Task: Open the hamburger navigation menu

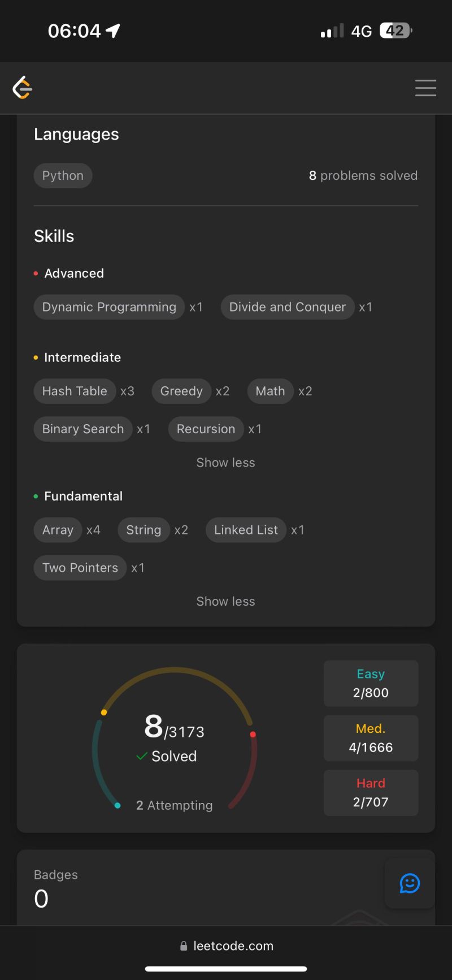Action: tap(425, 88)
